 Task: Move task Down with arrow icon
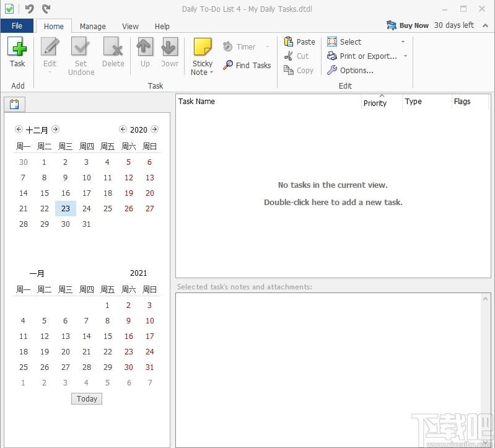coord(170,46)
